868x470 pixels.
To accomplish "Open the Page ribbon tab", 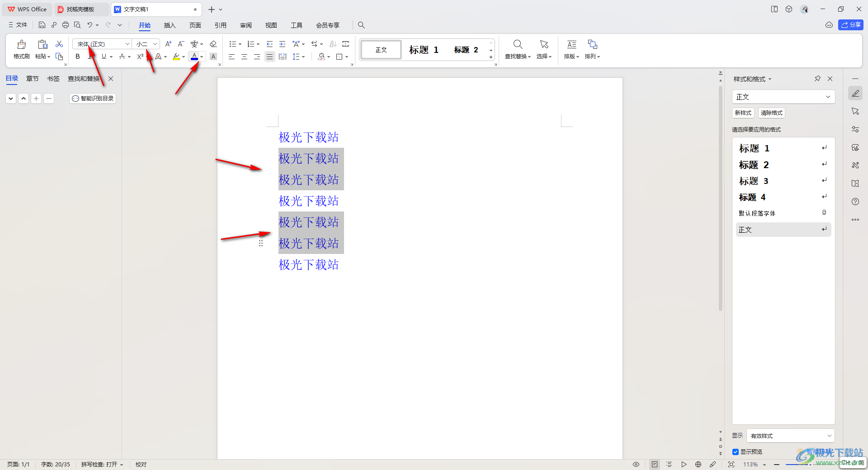I will 195,25.
